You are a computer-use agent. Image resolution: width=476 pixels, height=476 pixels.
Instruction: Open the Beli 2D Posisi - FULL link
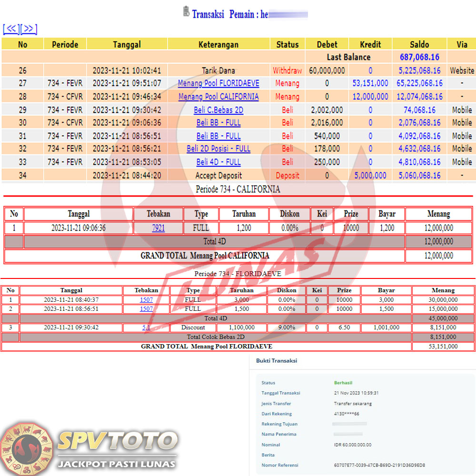tap(218, 149)
